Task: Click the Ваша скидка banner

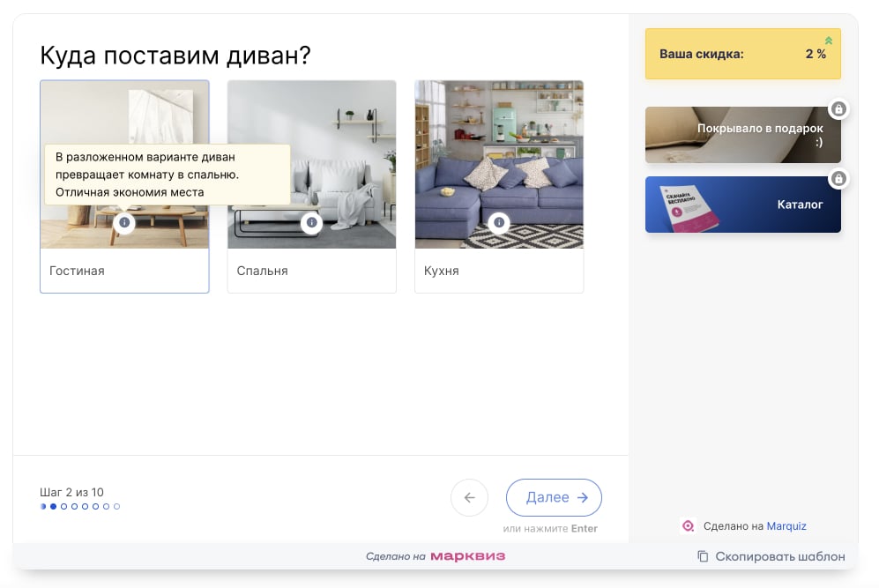Action: point(742,54)
